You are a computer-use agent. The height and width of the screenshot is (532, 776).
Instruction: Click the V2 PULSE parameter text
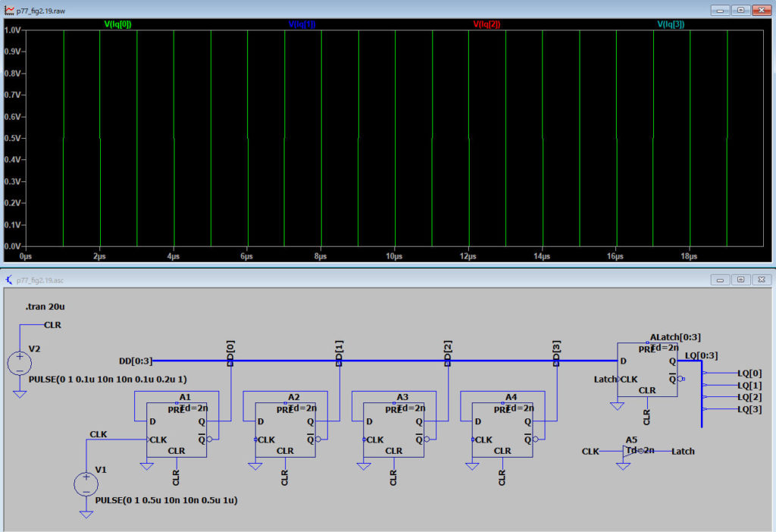point(107,378)
